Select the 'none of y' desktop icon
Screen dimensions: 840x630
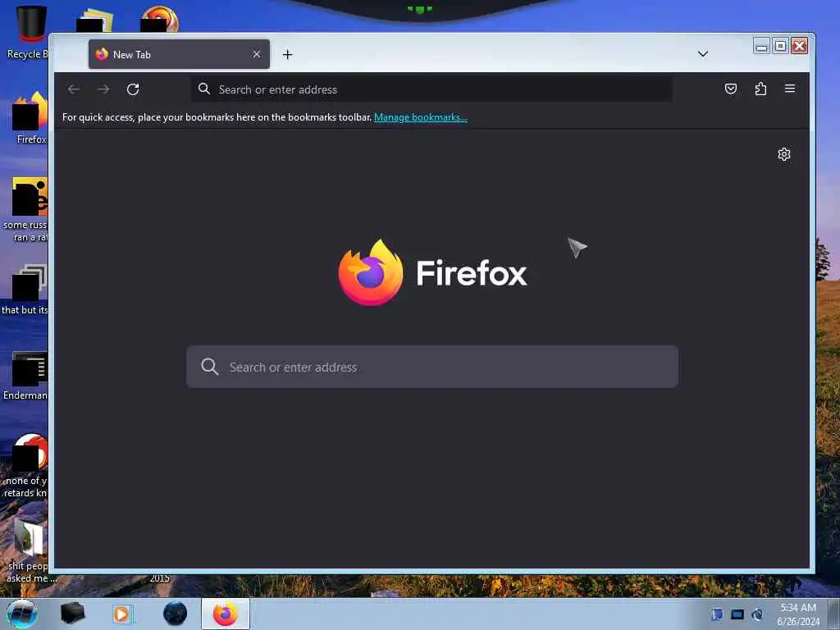coord(27,466)
